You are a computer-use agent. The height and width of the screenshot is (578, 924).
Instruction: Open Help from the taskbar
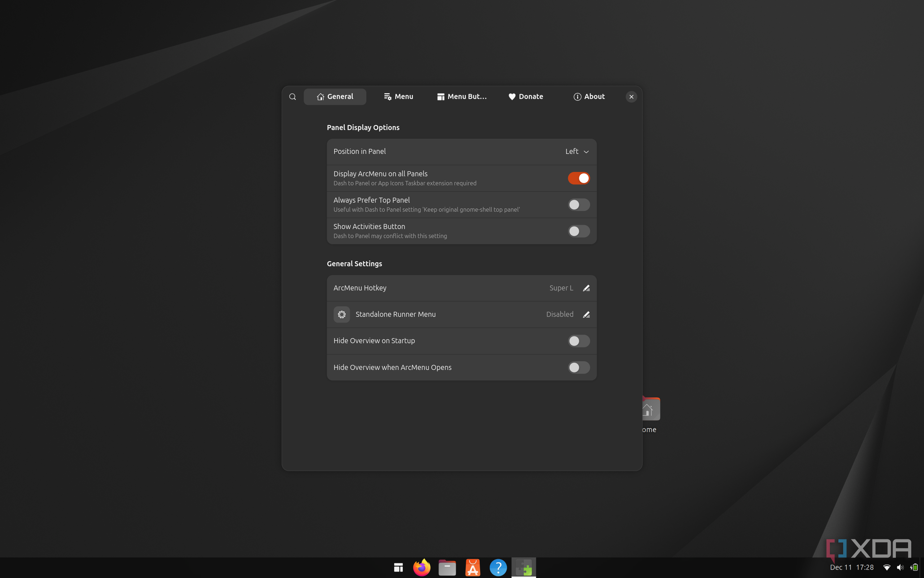point(498,567)
